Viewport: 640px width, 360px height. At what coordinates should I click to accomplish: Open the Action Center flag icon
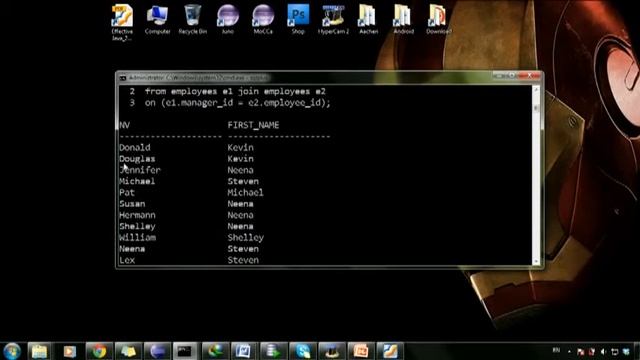click(581, 351)
